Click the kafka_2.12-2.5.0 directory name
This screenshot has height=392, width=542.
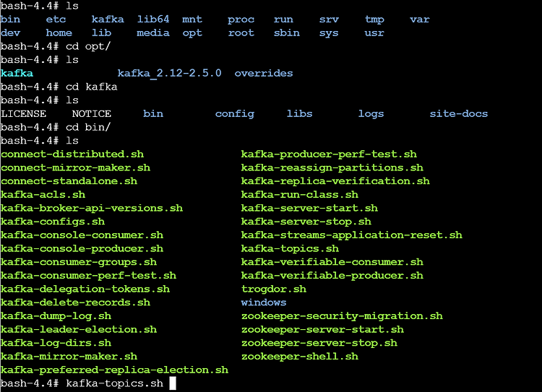tap(169, 73)
